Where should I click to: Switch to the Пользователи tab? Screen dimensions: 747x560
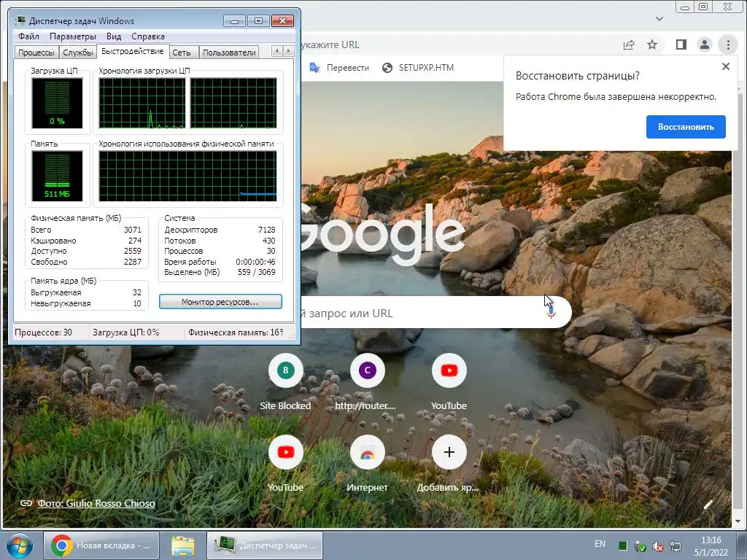(x=229, y=52)
